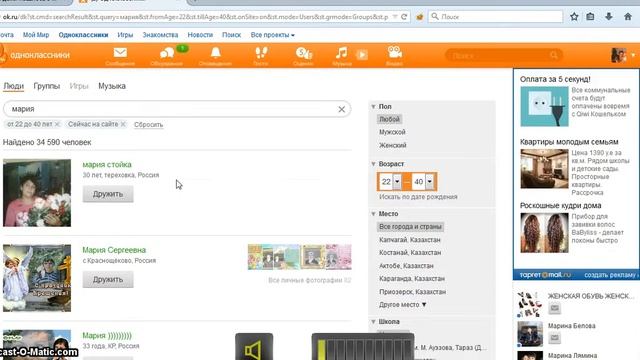The width and height of the screenshot is (640, 360).
Task: Open the URL bar dropdown arrow
Action: pos(395,17)
